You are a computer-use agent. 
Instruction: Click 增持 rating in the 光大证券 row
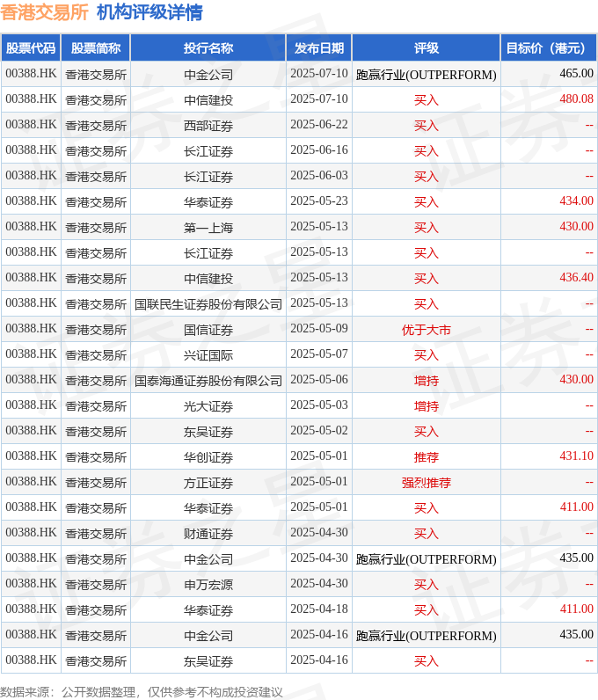point(426,406)
